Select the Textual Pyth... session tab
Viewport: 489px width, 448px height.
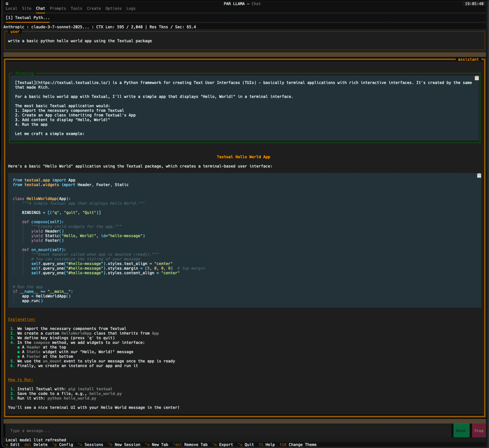(28, 18)
